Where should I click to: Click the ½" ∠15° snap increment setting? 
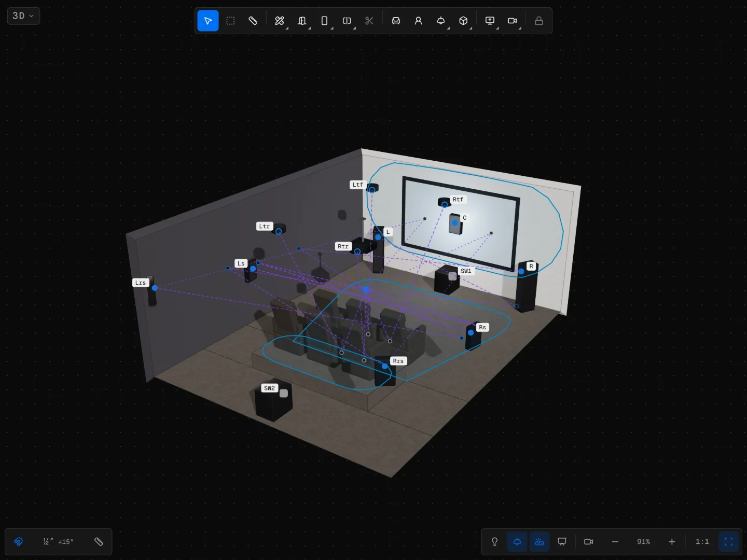(58, 542)
